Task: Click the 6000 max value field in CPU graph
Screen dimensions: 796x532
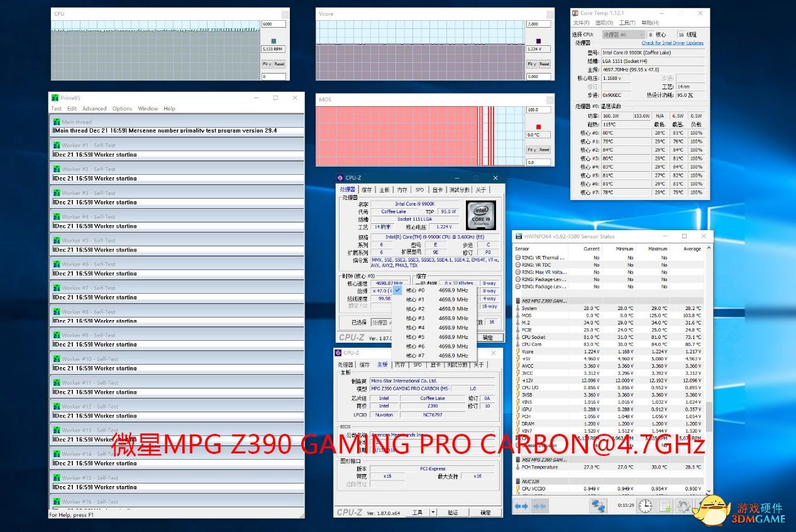Action: [274, 24]
